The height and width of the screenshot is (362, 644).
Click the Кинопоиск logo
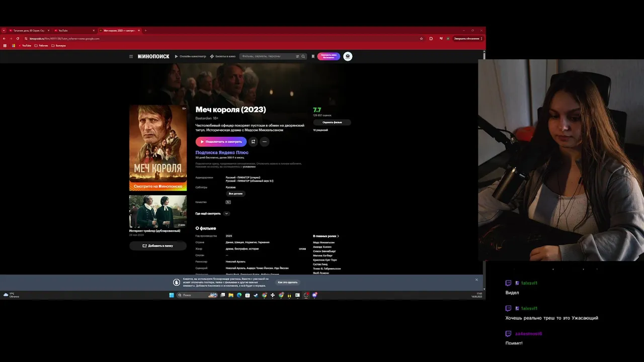click(153, 56)
